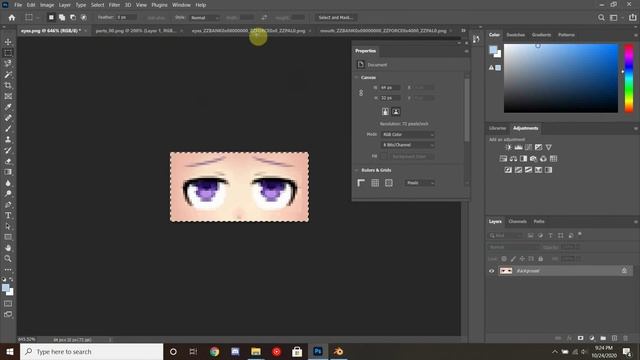The height and width of the screenshot is (360, 640).
Task: Select the Move tool
Action: coord(8,42)
